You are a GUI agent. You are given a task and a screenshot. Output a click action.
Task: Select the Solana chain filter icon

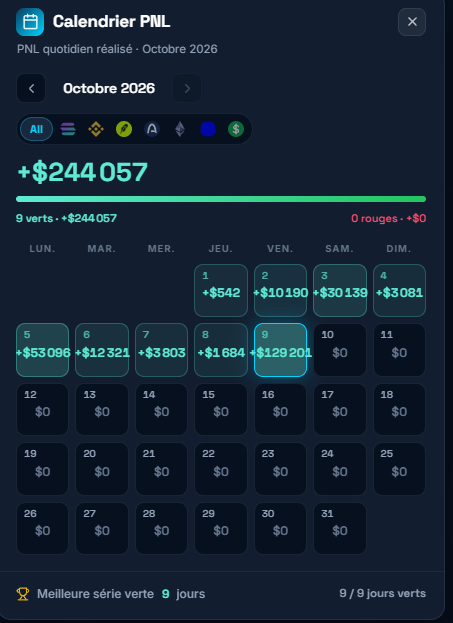tap(68, 129)
